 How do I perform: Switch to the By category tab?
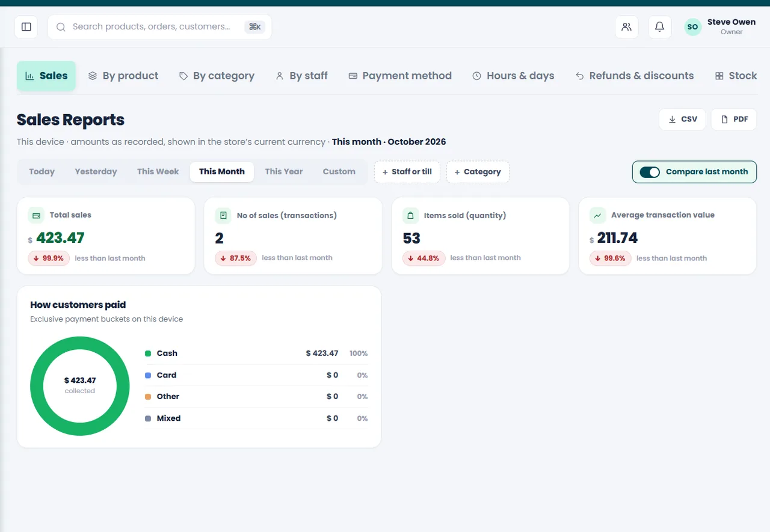(217, 76)
